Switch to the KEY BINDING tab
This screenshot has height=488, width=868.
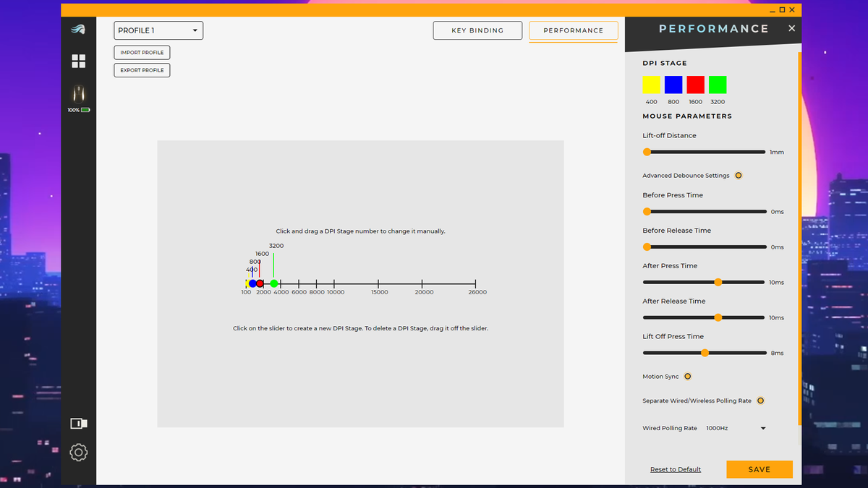pos(477,30)
